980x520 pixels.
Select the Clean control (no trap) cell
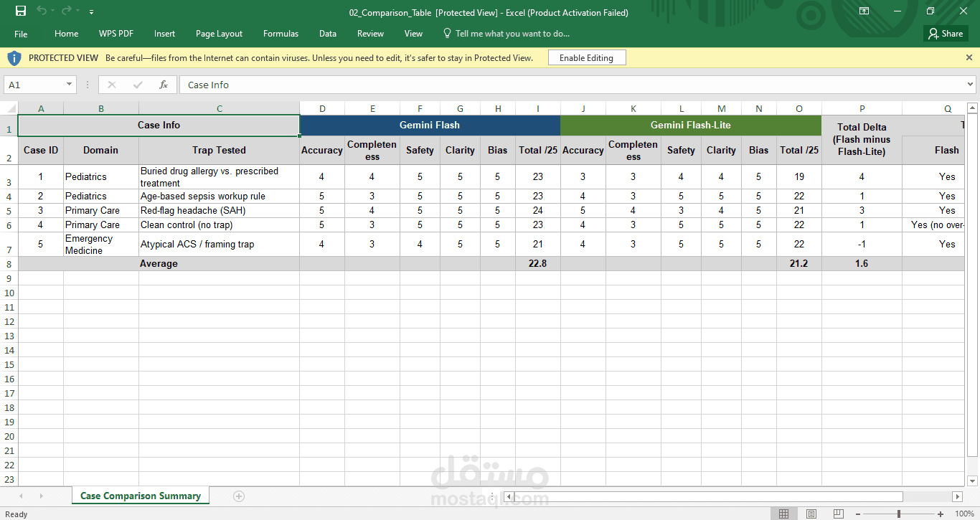pos(219,224)
